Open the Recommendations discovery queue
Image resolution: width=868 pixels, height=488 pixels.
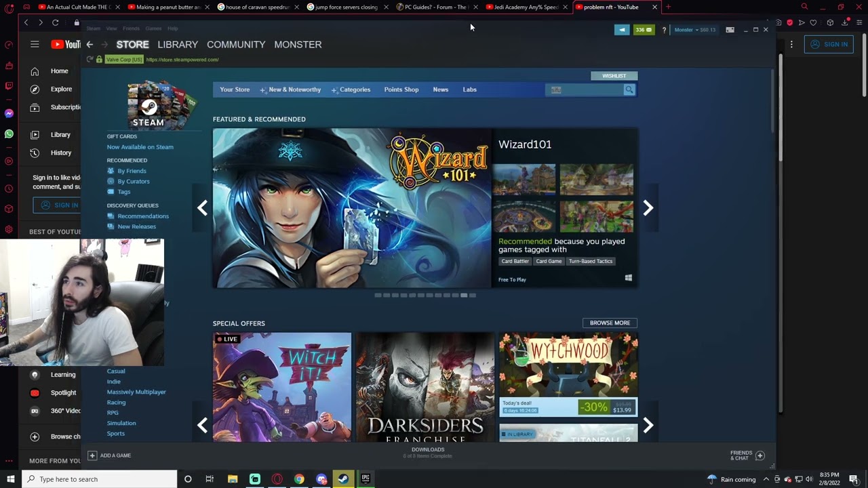click(142, 216)
